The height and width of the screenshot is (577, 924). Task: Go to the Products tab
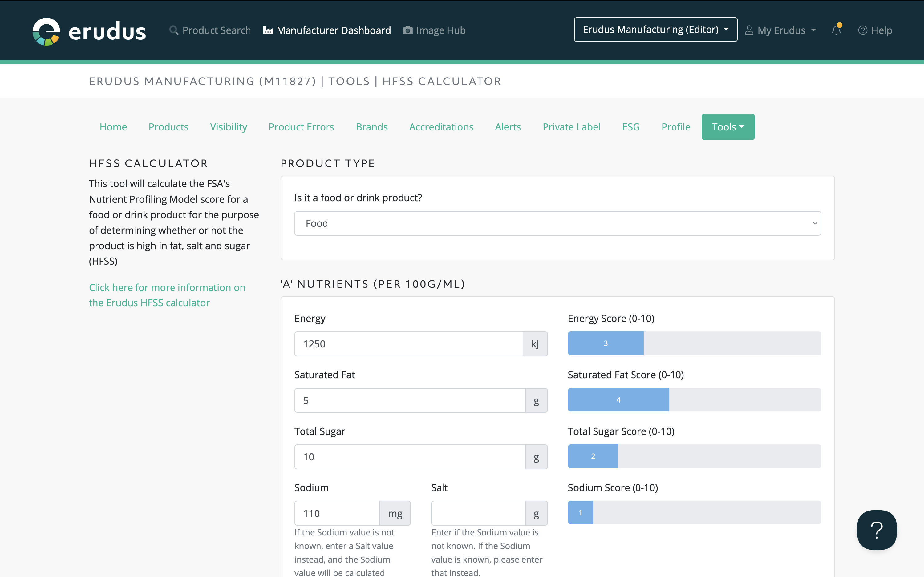point(168,127)
